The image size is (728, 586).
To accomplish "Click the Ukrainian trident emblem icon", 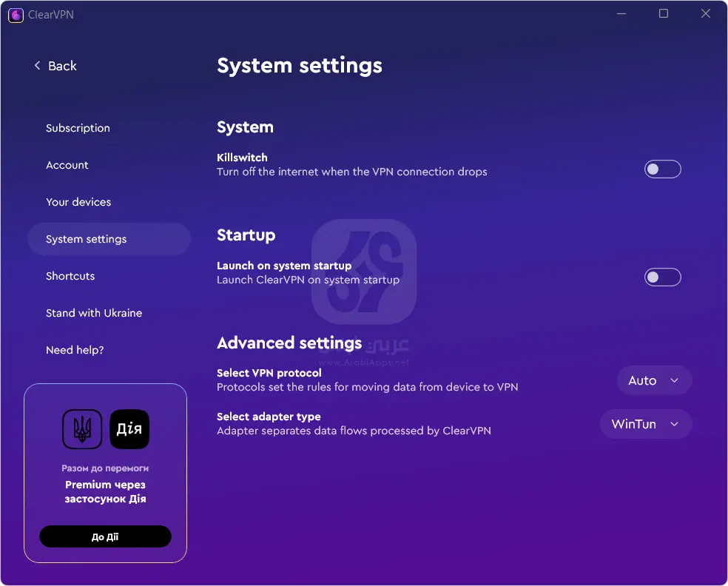I will pyautogui.click(x=82, y=429).
